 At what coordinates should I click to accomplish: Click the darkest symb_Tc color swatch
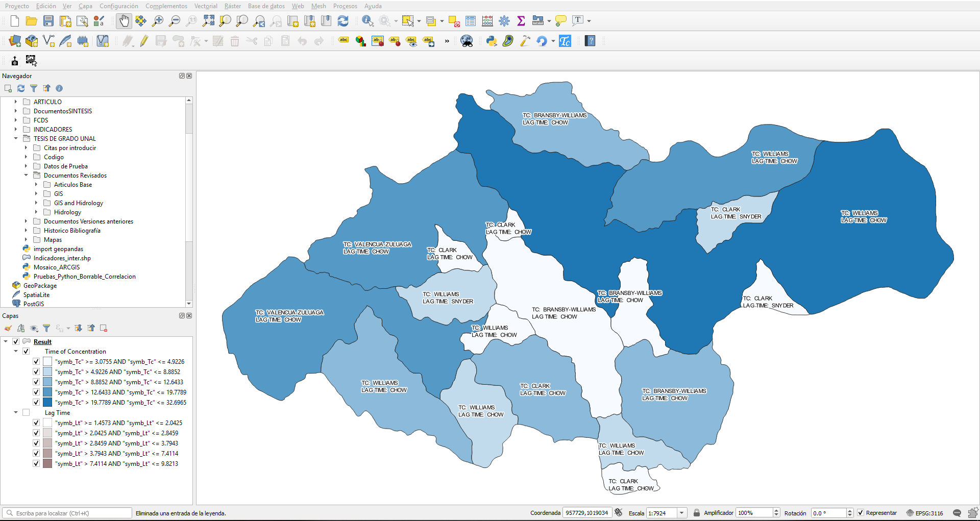pyautogui.click(x=47, y=402)
